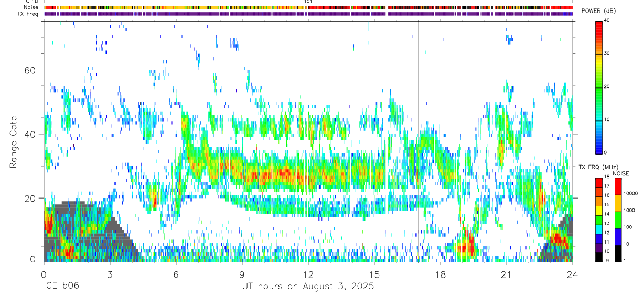Viewport: 644px width, 297px height.
Task: Click the 100 label on Noise scale
Action: tap(628, 227)
